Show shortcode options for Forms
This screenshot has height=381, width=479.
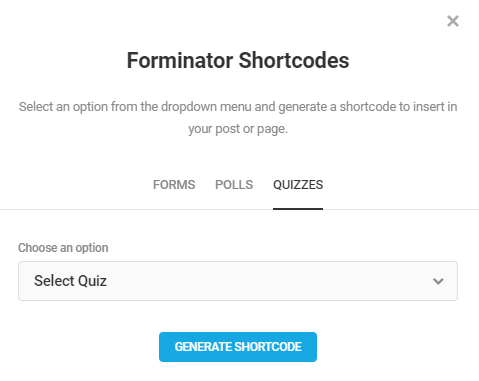174,185
